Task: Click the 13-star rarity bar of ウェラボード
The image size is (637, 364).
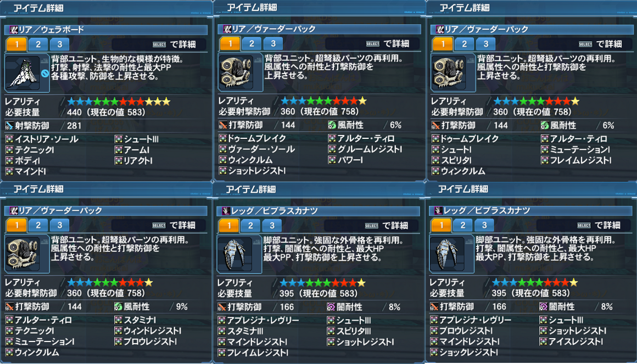Action: (119, 102)
